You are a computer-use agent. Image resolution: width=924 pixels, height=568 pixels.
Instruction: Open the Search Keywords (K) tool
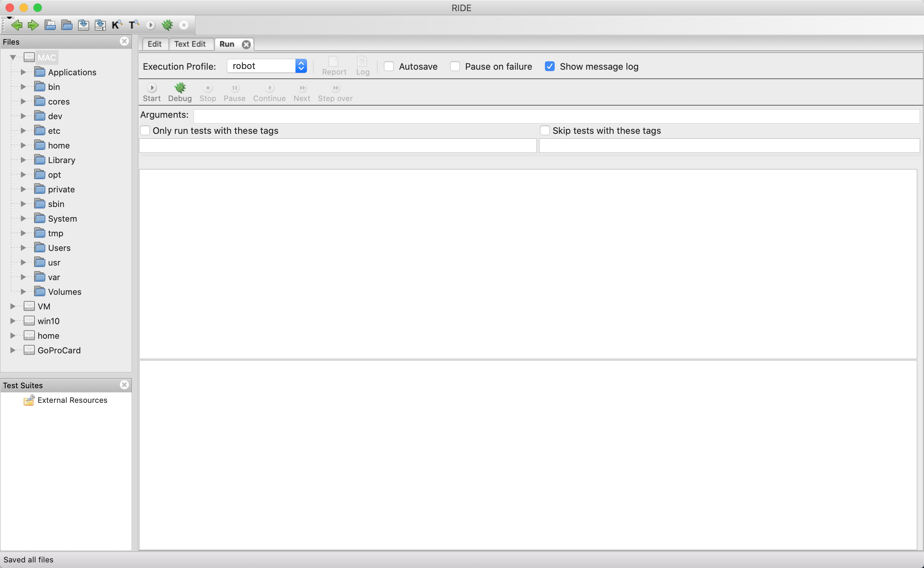[116, 25]
